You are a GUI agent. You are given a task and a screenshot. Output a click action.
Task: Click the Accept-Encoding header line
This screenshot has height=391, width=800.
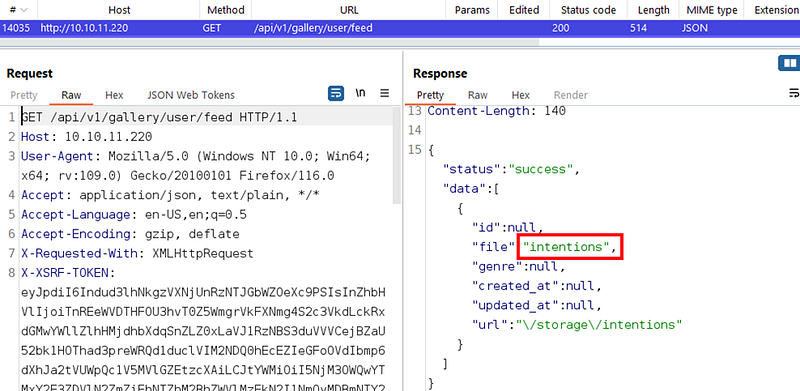point(130,234)
